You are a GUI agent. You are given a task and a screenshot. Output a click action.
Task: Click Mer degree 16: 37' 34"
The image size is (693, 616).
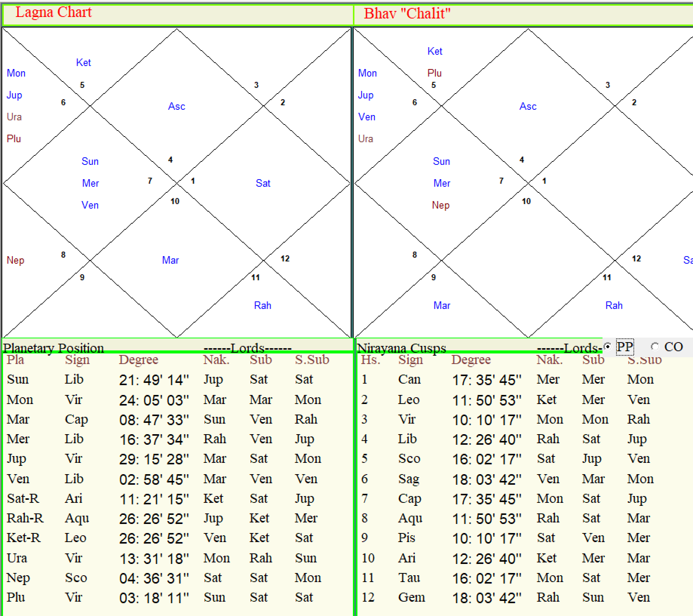point(154,439)
